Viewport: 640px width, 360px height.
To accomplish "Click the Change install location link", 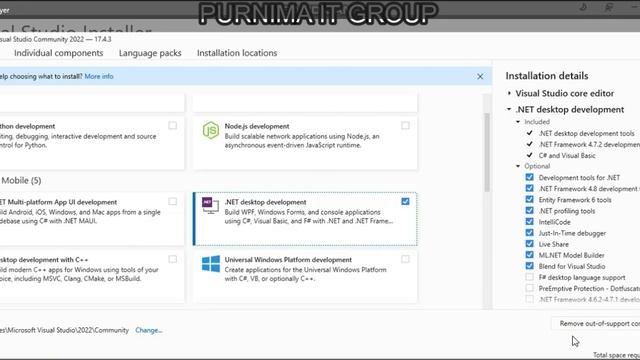I will coord(149,330).
